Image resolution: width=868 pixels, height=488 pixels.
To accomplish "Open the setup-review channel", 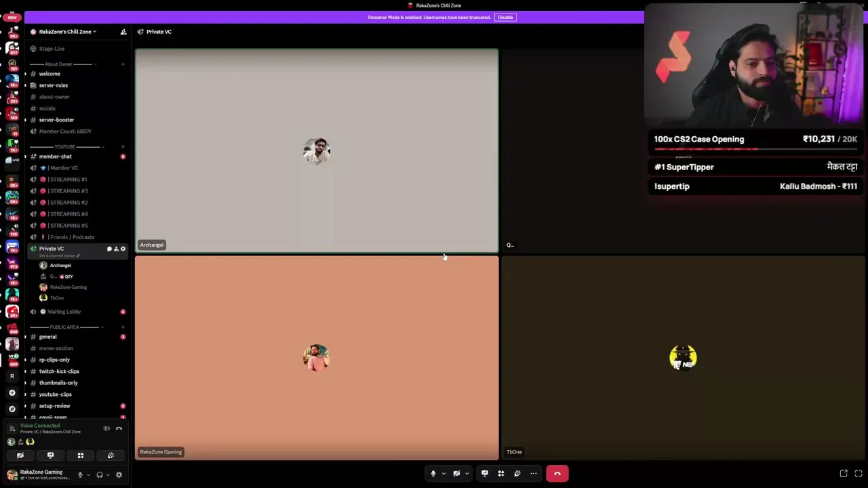I will click(x=54, y=406).
